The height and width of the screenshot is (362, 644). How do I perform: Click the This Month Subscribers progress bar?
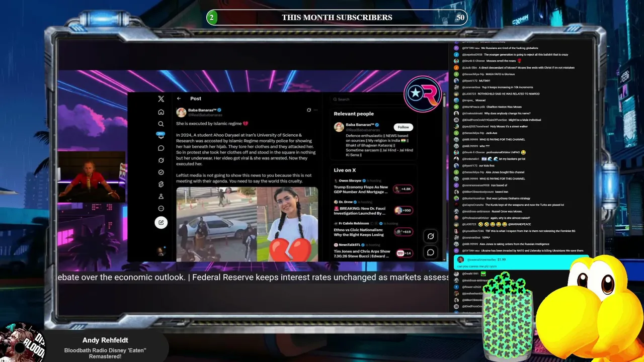click(x=337, y=18)
